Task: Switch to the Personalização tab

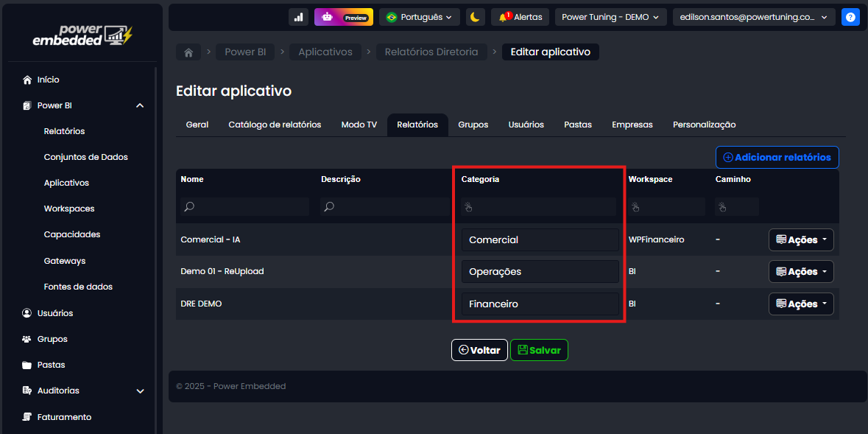Action: pyautogui.click(x=704, y=125)
